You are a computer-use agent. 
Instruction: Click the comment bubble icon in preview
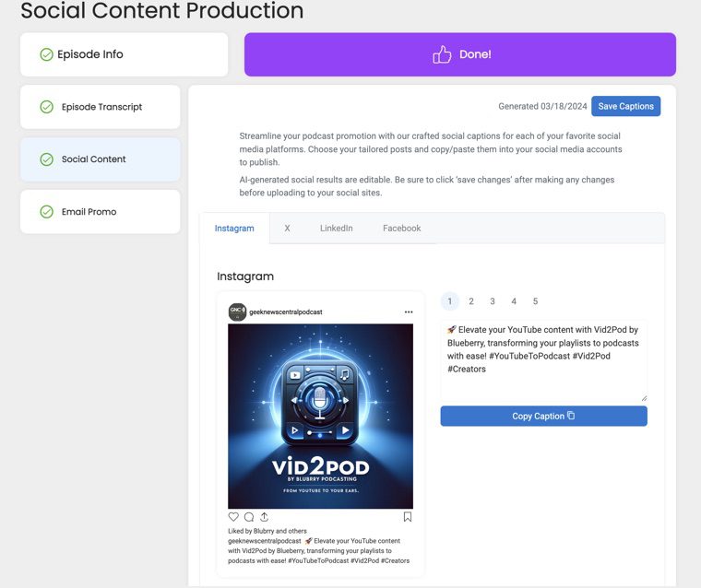tap(249, 517)
